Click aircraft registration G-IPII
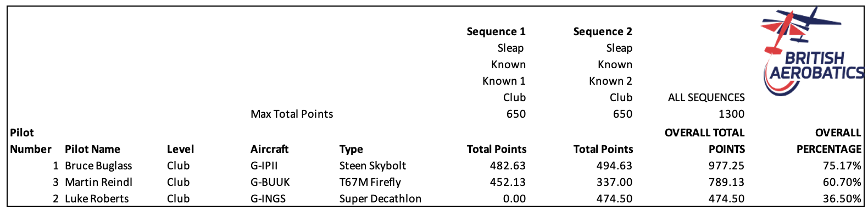Image resolution: width=868 pixels, height=209 pixels. (x=264, y=166)
